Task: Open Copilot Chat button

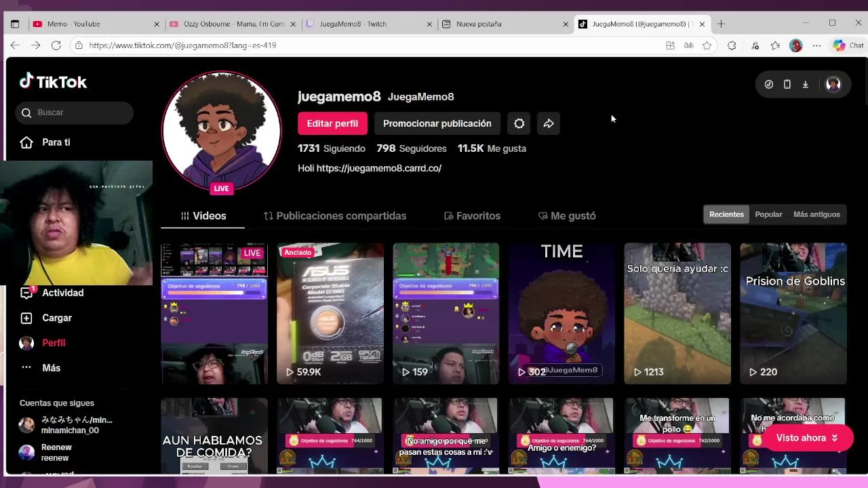Action: pos(848,45)
